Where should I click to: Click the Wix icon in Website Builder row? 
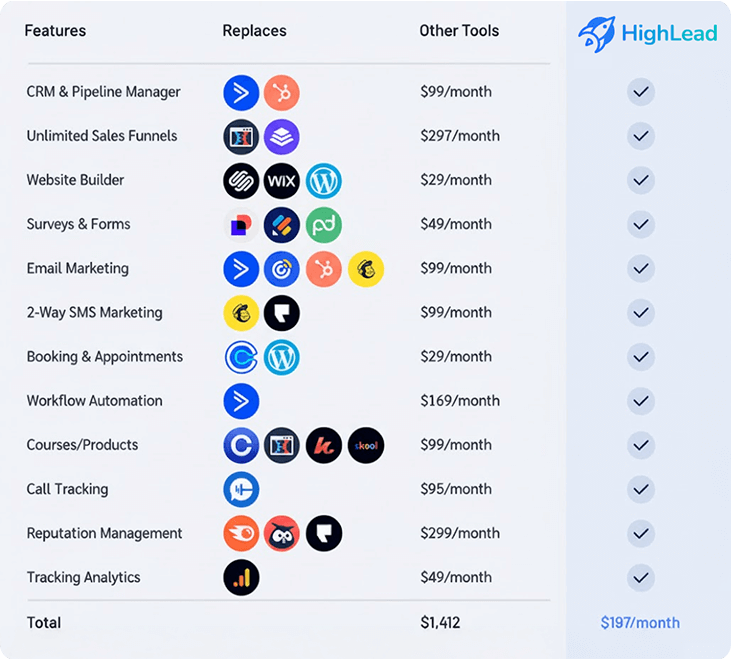(x=282, y=181)
